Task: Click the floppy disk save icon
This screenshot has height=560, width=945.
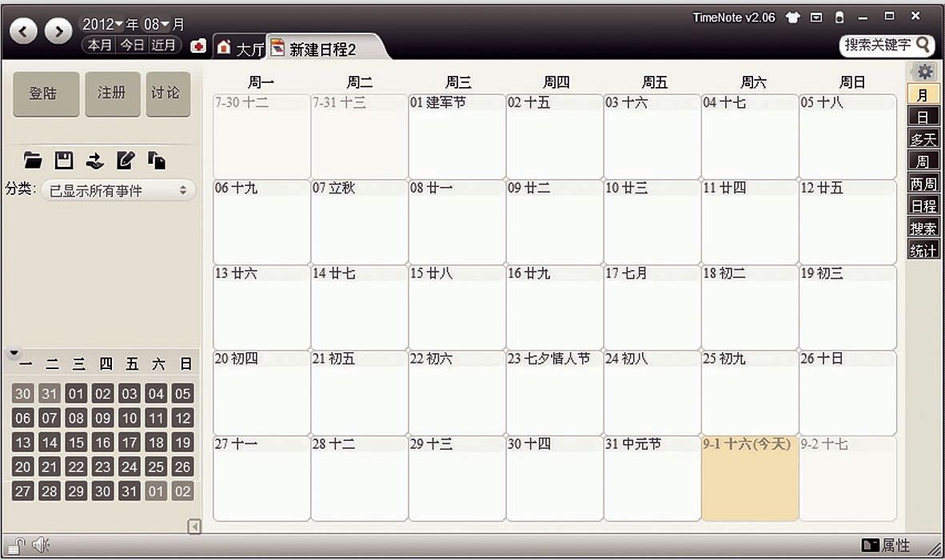Action: (x=64, y=161)
